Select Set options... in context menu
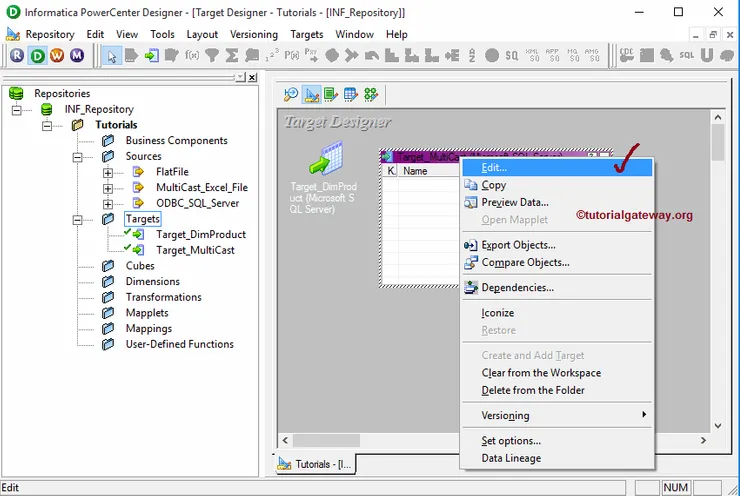Screen dimensions: 740x496 click(x=557, y=441)
